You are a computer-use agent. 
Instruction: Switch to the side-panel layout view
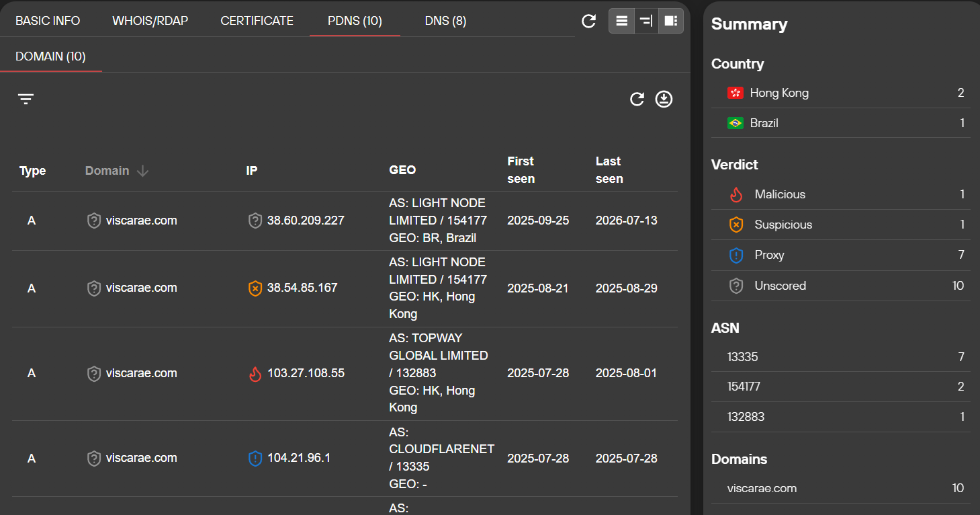tap(671, 21)
